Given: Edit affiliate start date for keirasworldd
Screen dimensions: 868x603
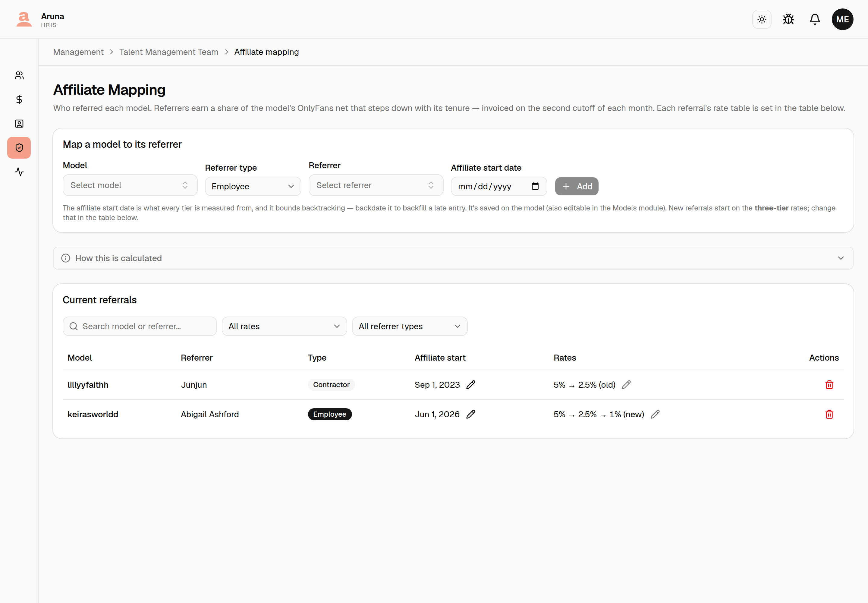Looking at the screenshot, I should point(471,414).
